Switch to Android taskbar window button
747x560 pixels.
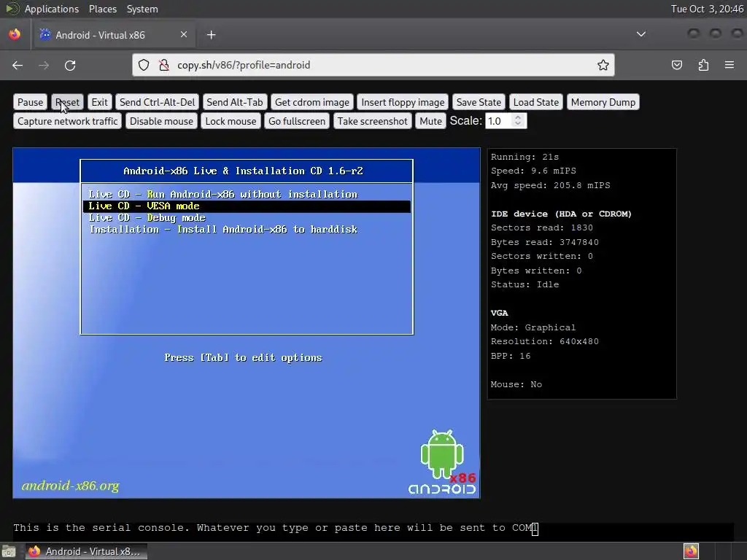[x=87, y=551]
